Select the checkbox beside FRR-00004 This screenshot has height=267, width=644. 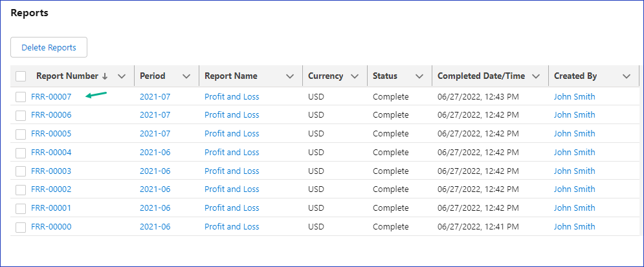21,153
